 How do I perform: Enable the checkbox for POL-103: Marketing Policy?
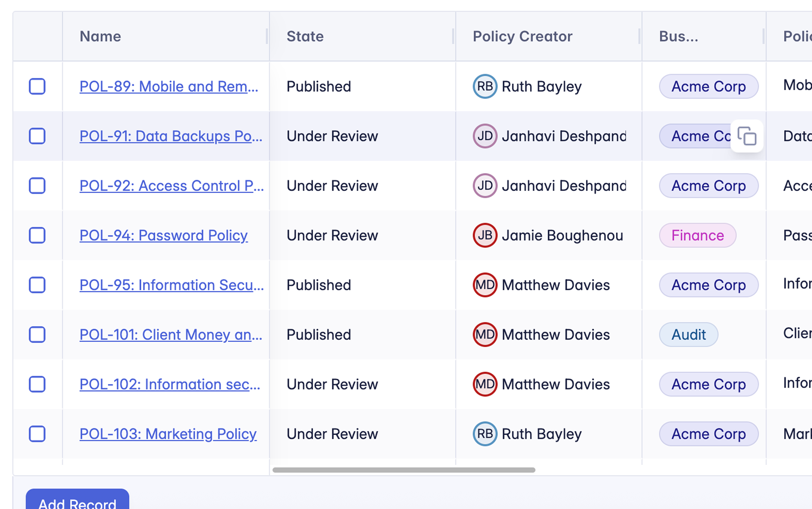(37, 434)
